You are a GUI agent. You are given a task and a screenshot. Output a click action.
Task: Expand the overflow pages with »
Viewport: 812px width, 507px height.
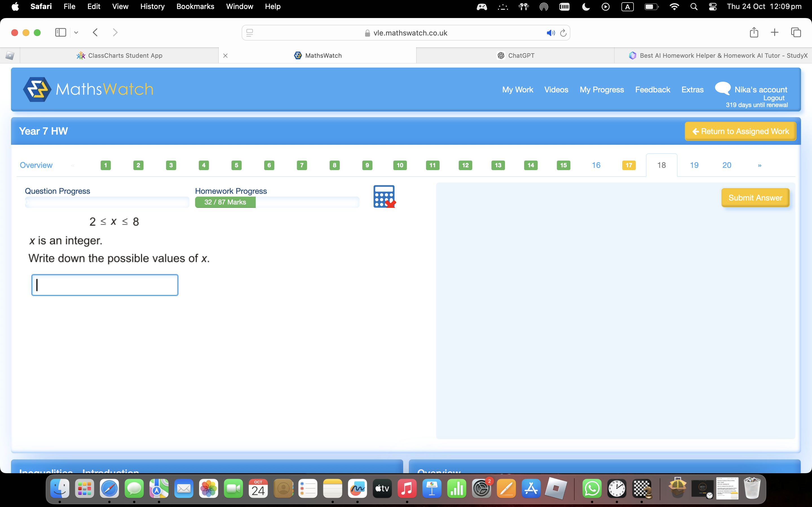[x=759, y=165]
